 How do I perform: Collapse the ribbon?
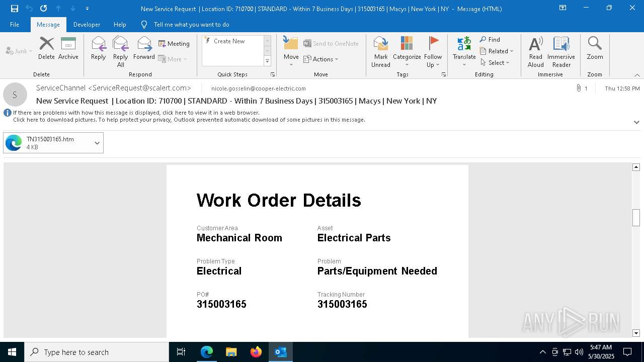(637, 75)
